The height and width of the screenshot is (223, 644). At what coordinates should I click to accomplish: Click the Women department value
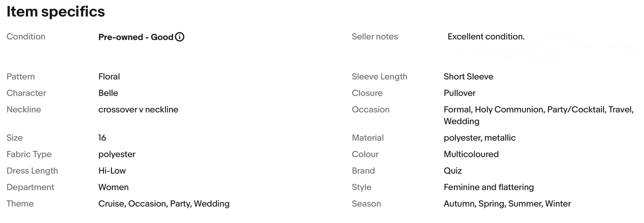tap(113, 187)
